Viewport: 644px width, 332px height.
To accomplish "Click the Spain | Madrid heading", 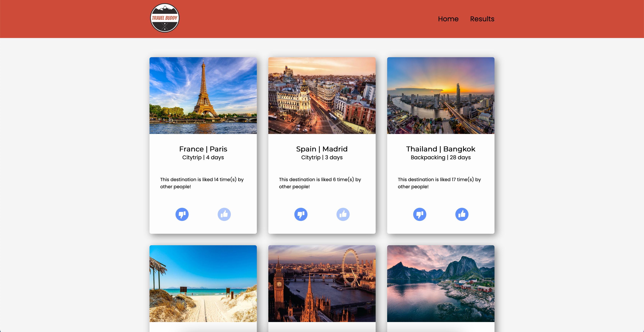I will [322, 149].
